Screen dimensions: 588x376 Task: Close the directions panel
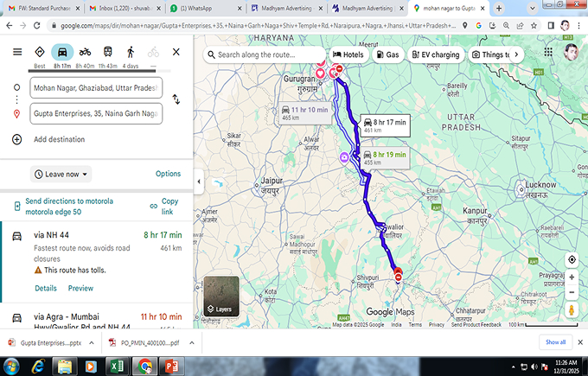[x=176, y=52]
